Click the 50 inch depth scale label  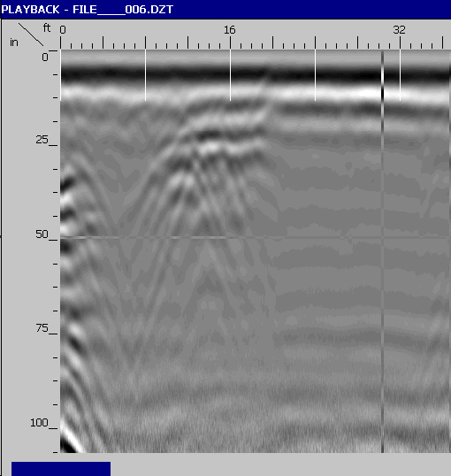click(x=42, y=234)
